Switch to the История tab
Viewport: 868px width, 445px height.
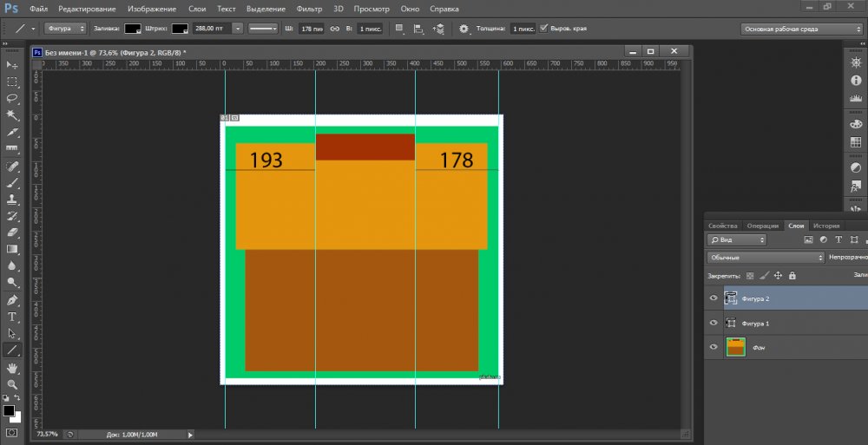click(826, 226)
